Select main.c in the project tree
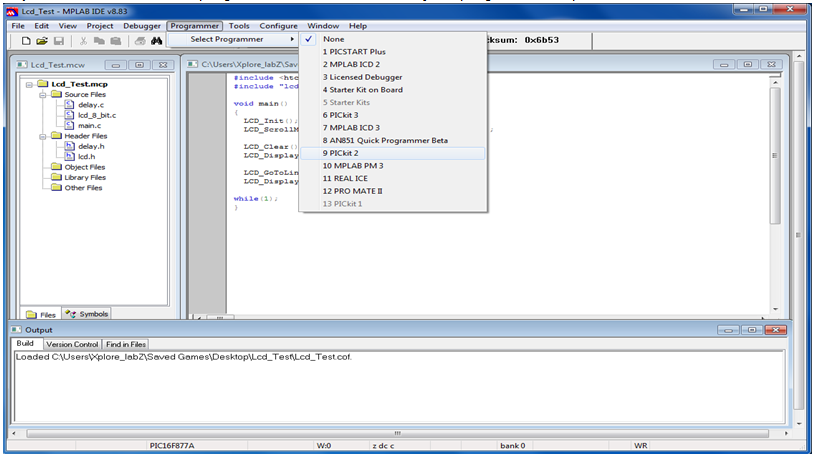 pyautogui.click(x=90, y=125)
